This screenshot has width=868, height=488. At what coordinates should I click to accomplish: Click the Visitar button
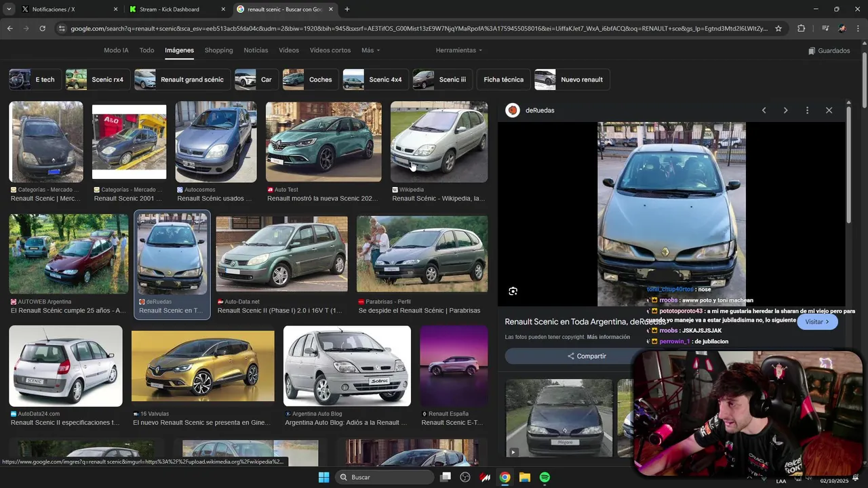coord(817,322)
